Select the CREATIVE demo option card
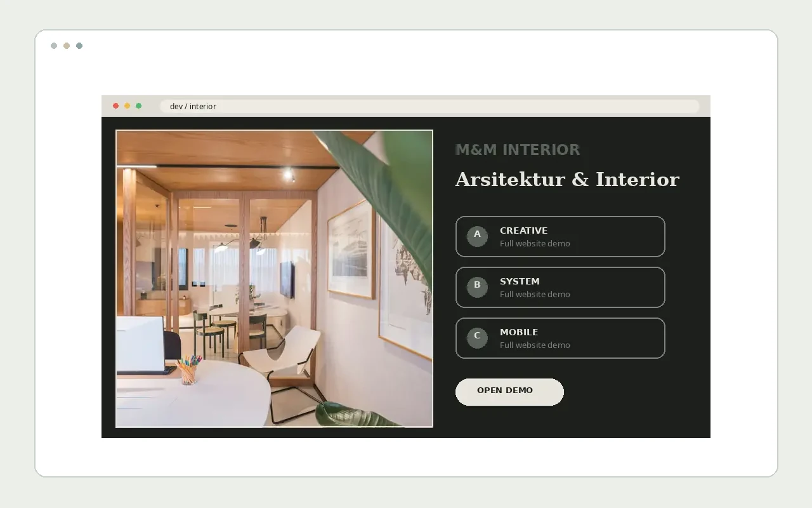The height and width of the screenshot is (508, 812). click(560, 236)
